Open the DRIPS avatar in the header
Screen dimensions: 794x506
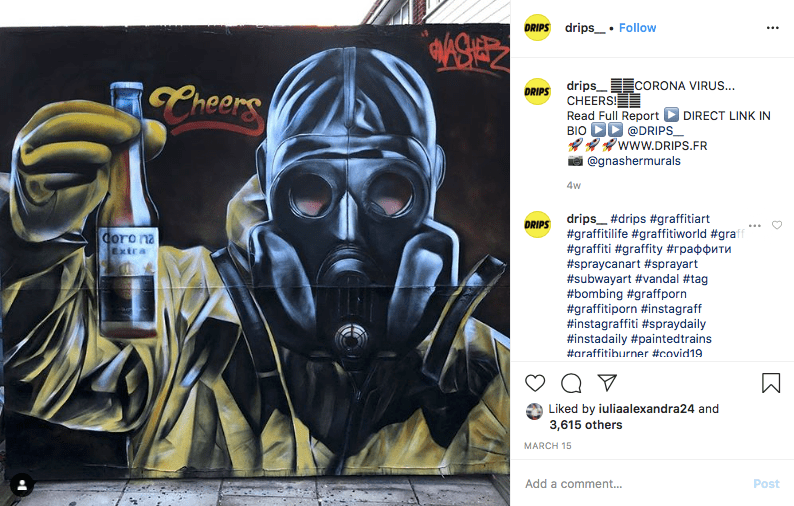click(x=537, y=28)
